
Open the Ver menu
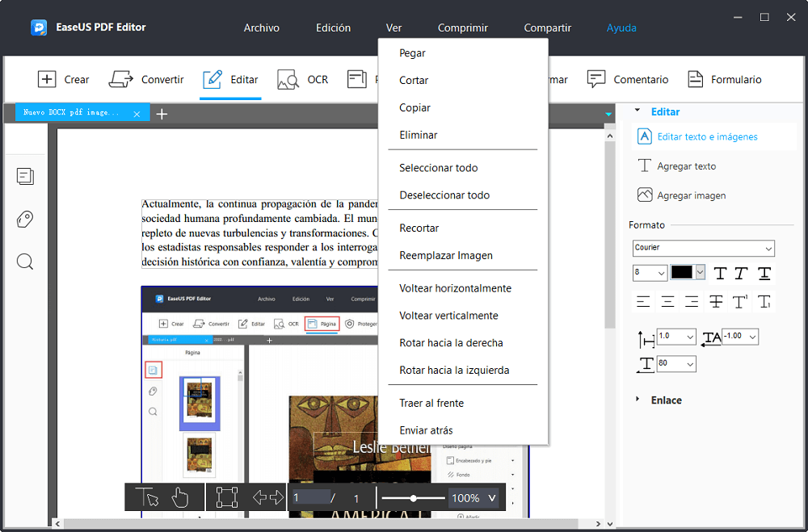click(x=393, y=27)
